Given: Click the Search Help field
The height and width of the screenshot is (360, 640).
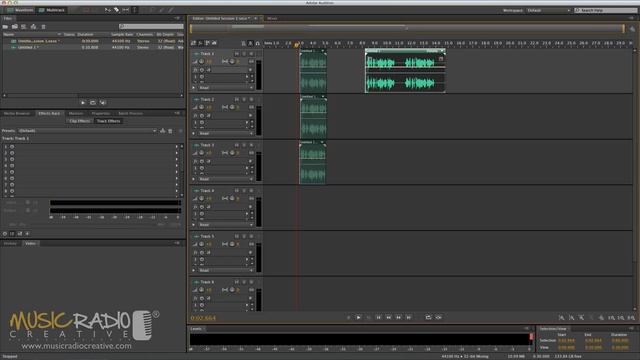Looking at the screenshot, I should click(607, 10).
